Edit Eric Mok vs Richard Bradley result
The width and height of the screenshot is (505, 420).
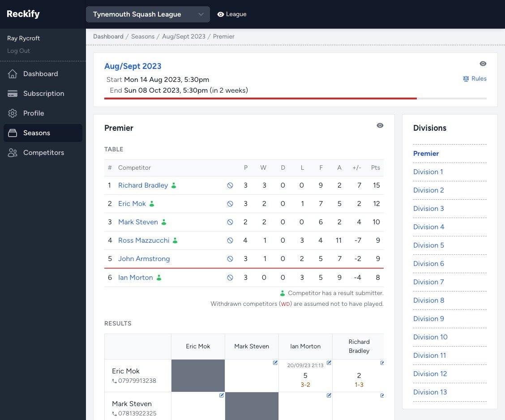tap(382, 363)
